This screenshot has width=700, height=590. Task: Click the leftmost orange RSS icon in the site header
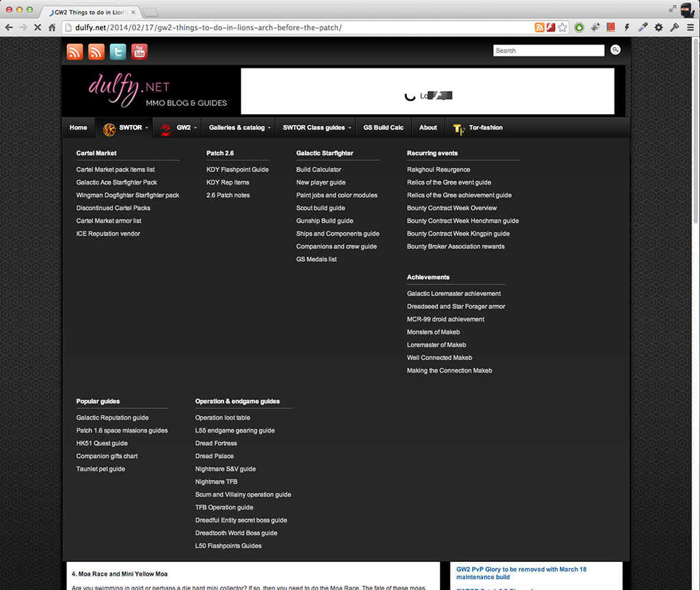pyautogui.click(x=75, y=52)
